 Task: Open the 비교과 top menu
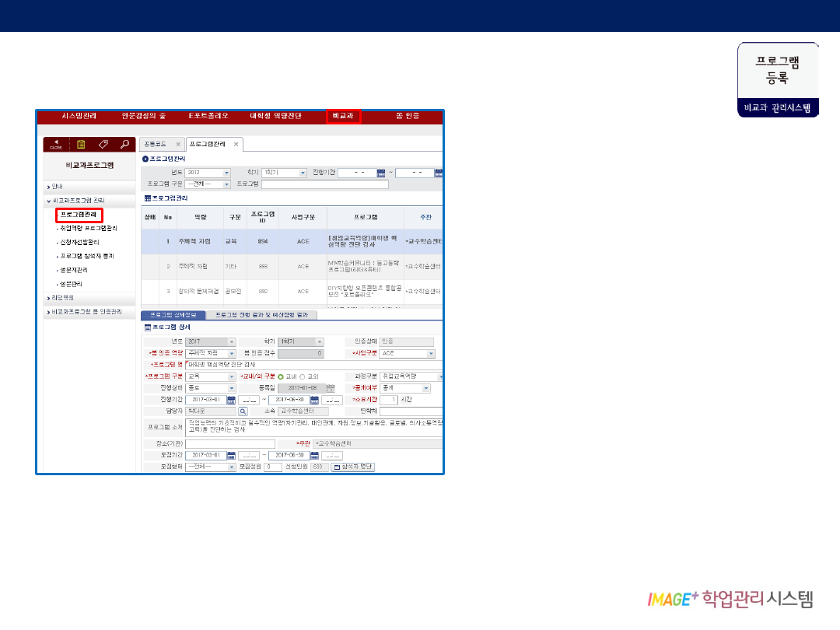tap(343, 116)
